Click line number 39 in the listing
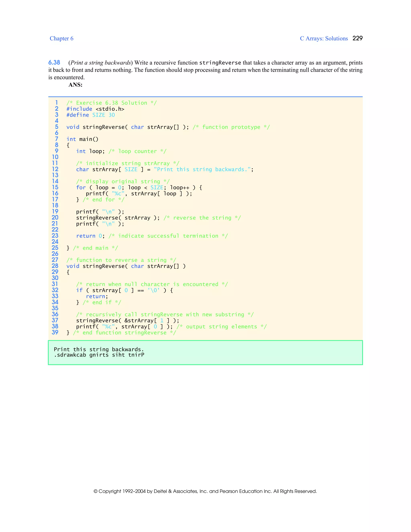Viewport: 411px width, 532px height. pos(55,332)
